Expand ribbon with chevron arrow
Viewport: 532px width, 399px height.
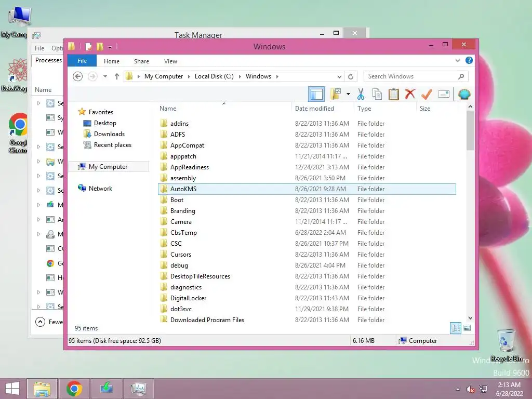[457, 61]
